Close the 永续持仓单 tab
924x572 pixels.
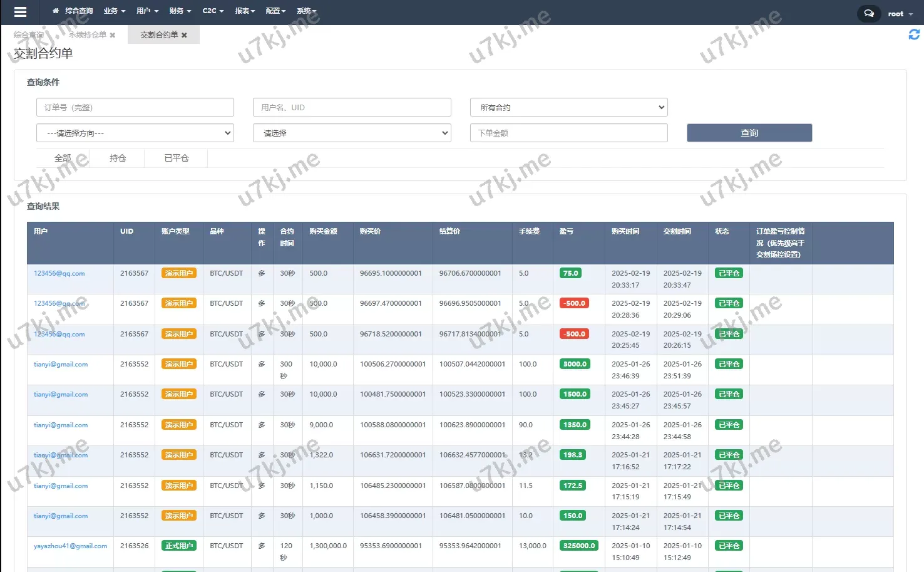point(113,35)
